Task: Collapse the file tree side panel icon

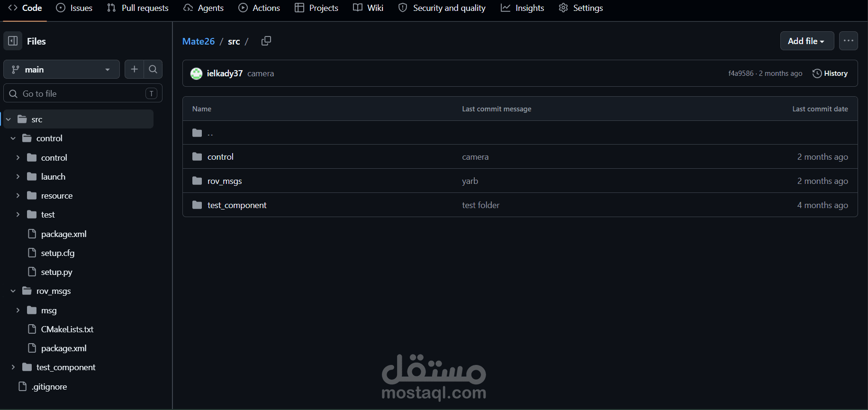Action: 13,41
